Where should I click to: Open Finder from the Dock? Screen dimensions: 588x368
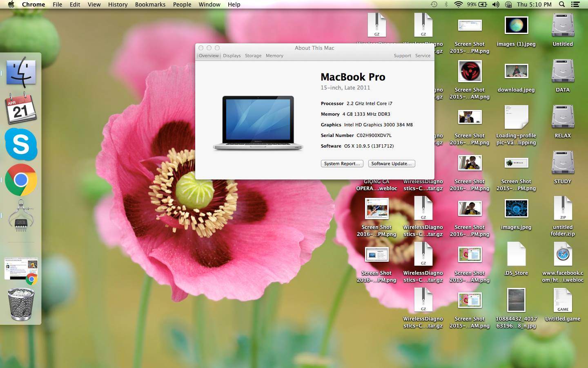[x=21, y=72]
